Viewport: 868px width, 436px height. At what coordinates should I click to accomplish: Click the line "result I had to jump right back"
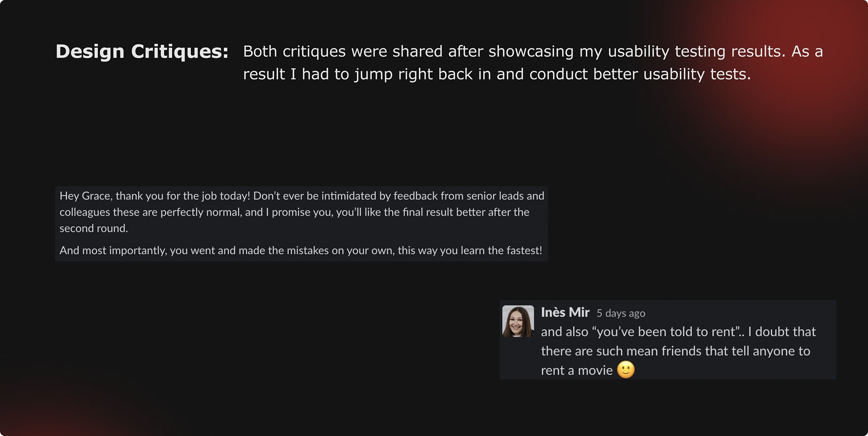click(497, 74)
